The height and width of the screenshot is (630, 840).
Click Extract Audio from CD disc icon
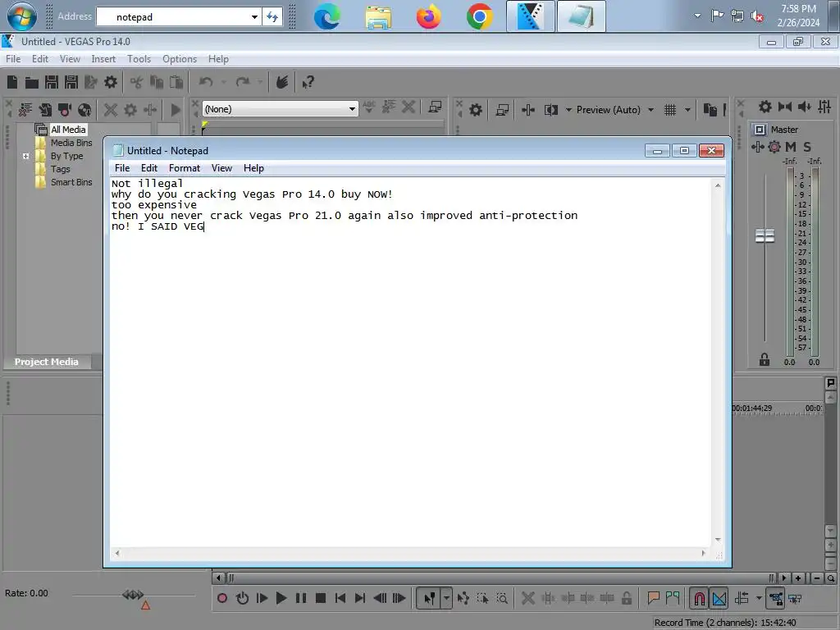(x=84, y=110)
